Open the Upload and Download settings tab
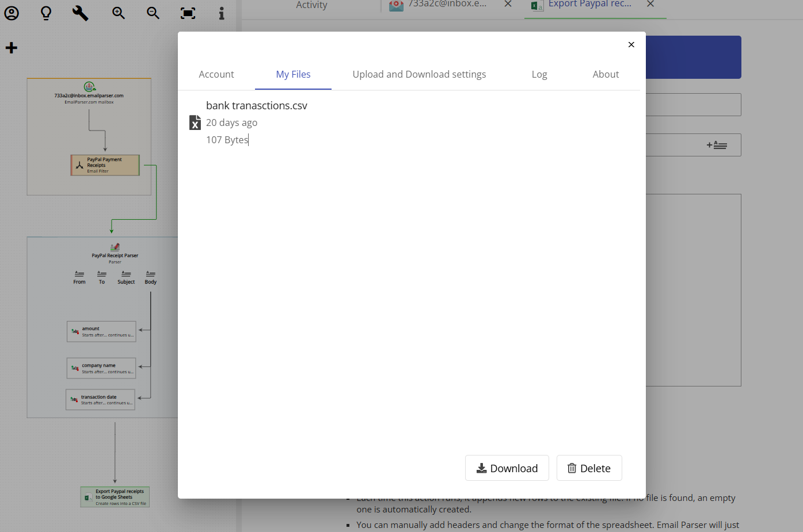Image resolution: width=803 pixels, height=532 pixels. [419, 74]
